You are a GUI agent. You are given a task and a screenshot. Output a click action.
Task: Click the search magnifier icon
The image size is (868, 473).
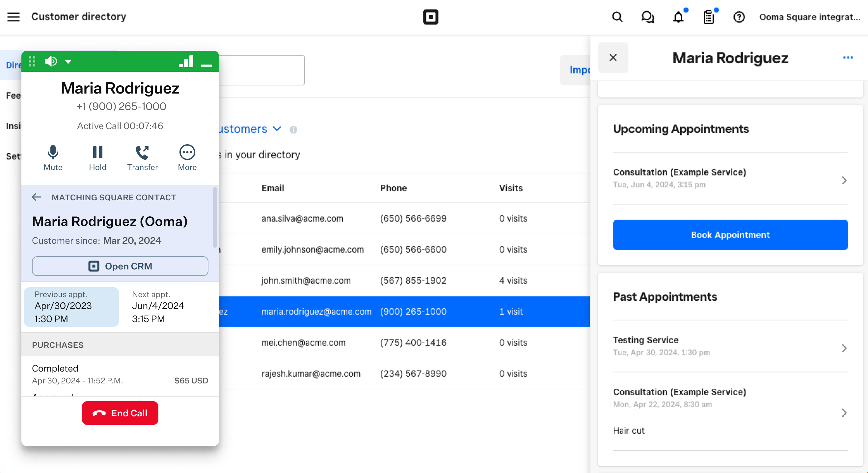tap(617, 17)
